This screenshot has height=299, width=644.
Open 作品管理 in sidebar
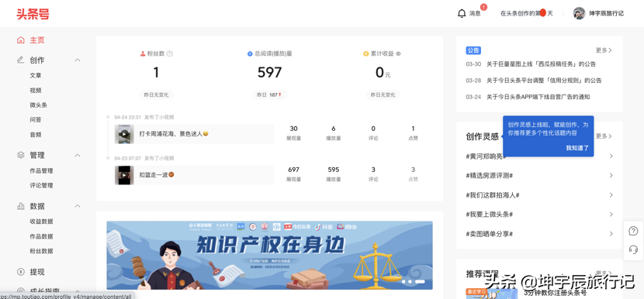point(41,170)
